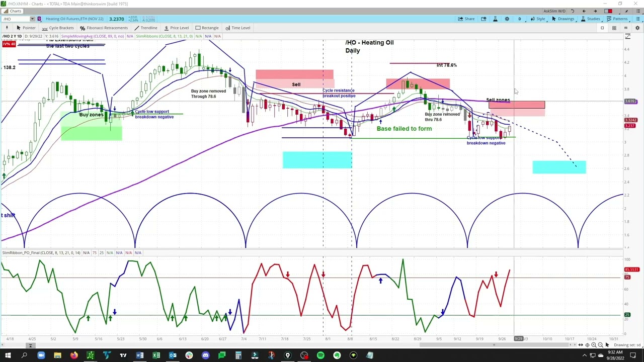Click the 'Buy zones' chart label
This screenshot has width=644, height=362.
click(91, 115)
